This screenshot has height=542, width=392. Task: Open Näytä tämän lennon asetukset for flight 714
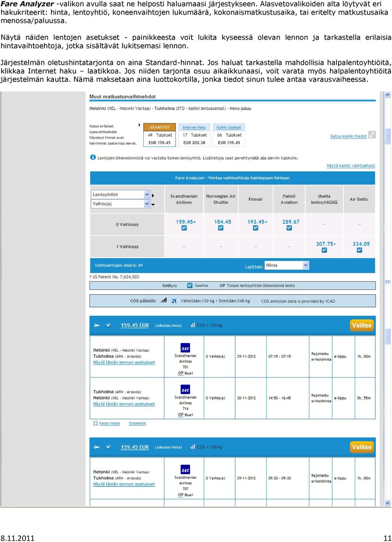pyautogui.click(x=124, y=404)
